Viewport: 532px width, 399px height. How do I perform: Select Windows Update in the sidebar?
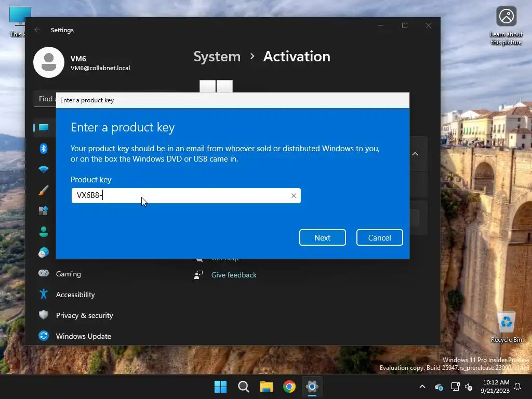tap(84, 336)
